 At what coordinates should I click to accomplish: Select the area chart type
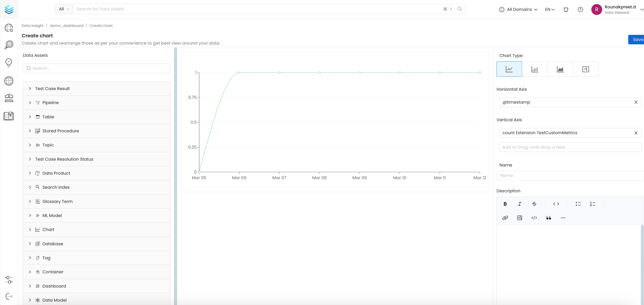pos(560,69)
